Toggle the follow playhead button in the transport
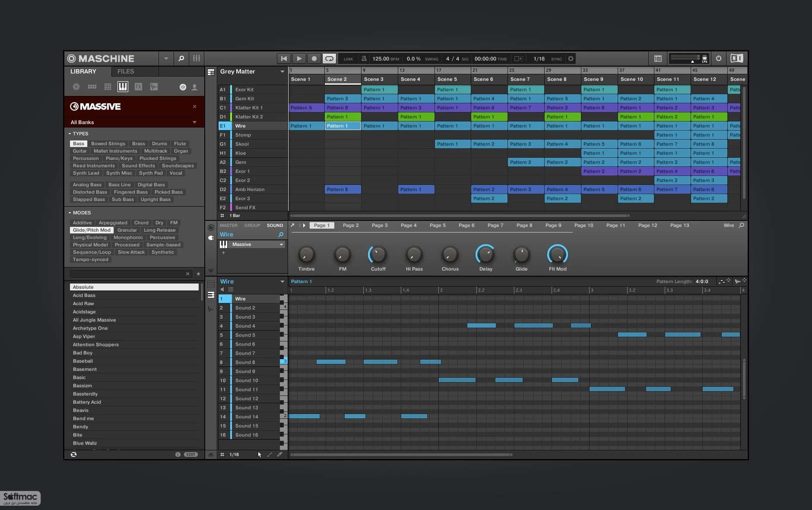The image size is (812, 510). [518, 59]
